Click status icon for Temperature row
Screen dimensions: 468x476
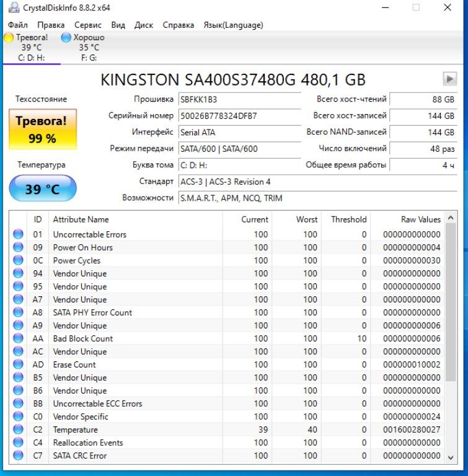pyautogui.click(x=18, y=430)
